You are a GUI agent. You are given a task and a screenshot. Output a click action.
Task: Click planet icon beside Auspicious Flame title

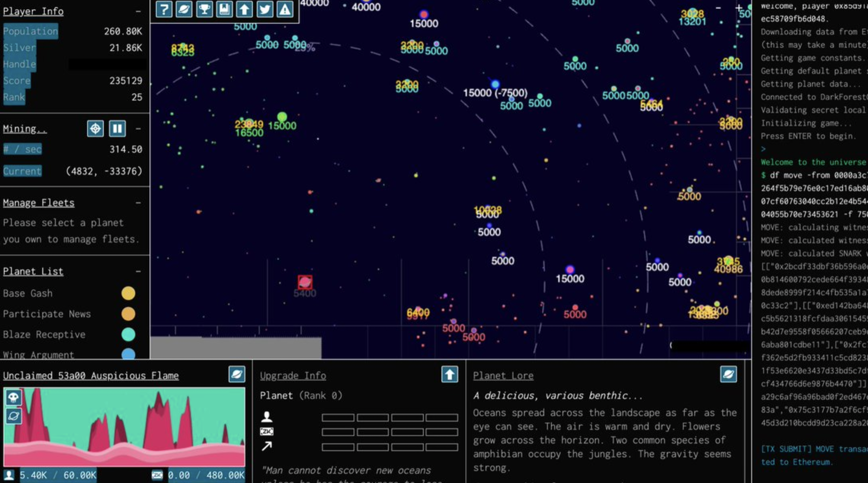[237, 374]
